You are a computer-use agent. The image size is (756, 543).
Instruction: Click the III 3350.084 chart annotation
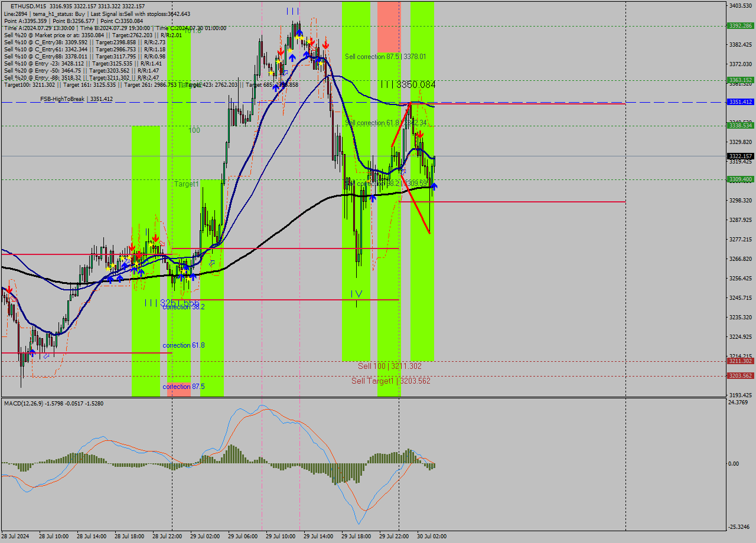click(408, 84)
